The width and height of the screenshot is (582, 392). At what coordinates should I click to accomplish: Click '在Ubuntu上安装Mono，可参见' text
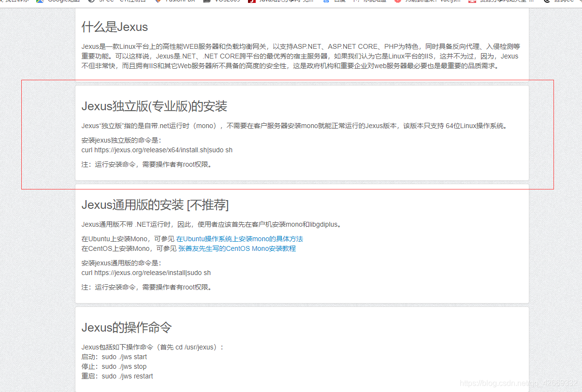(x=128, y=239)
